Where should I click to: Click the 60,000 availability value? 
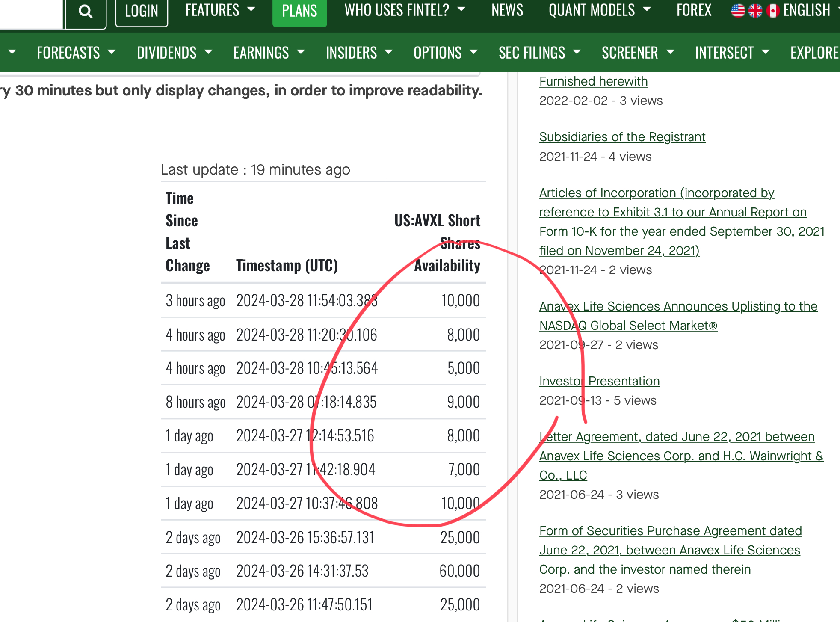pos(460,571)
